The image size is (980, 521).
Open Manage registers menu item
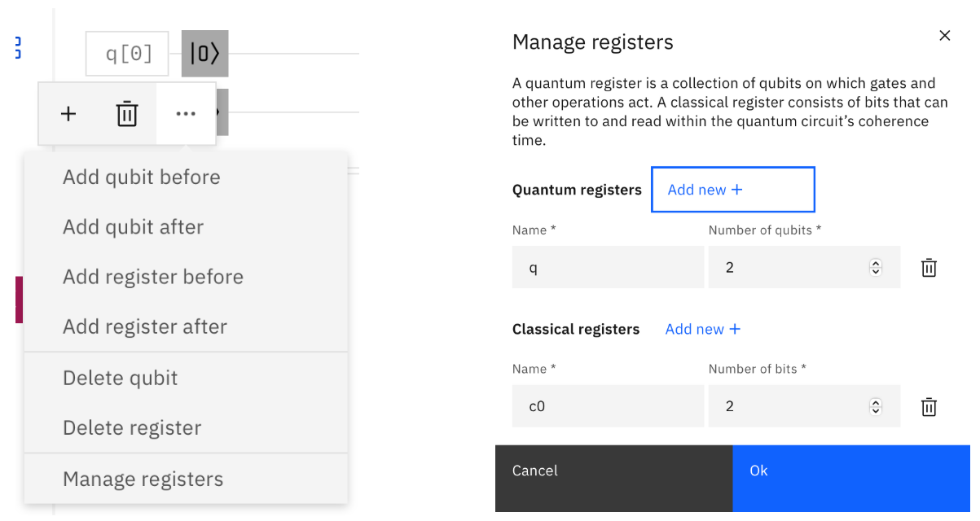click(143, 479)
